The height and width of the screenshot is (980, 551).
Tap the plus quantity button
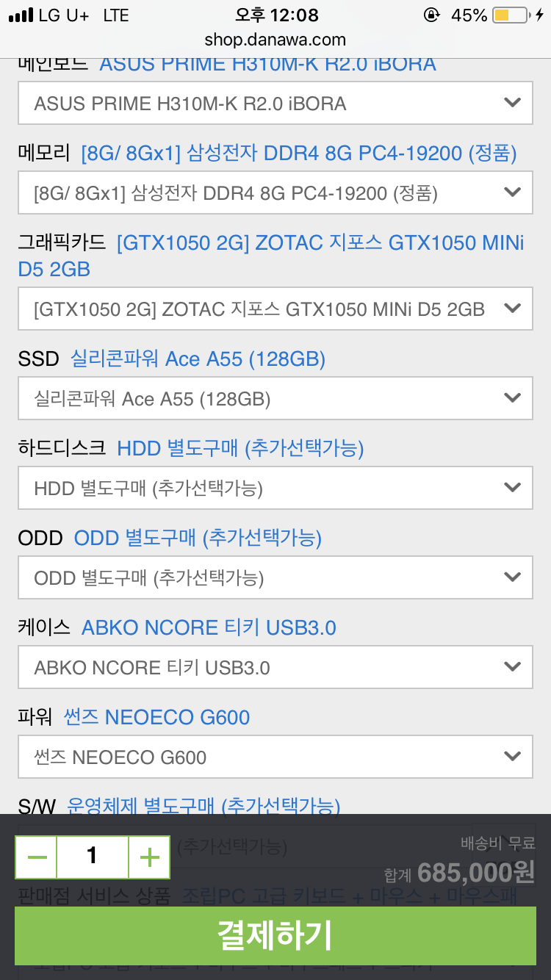[x=149, y=857]
